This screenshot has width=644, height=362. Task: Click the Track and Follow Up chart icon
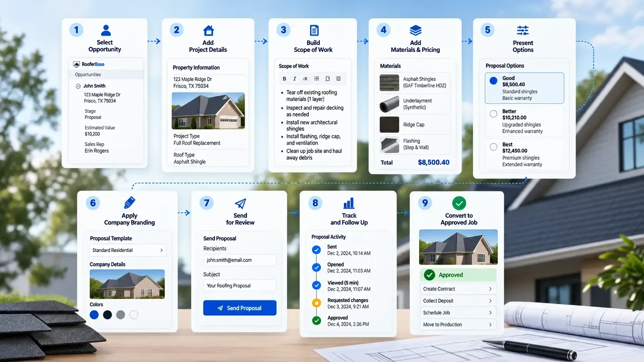pos(349,203)
